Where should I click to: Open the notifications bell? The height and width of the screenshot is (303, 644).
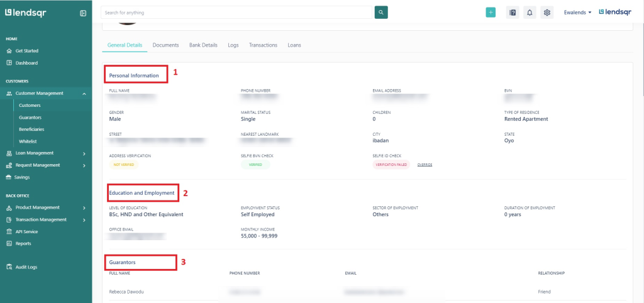point(530,13)
